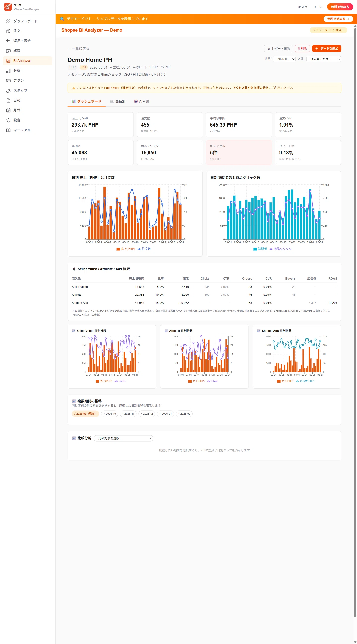Toggle the + 2026-01 period chip
The width and height of the screenshot is (357, 644).
165,414
